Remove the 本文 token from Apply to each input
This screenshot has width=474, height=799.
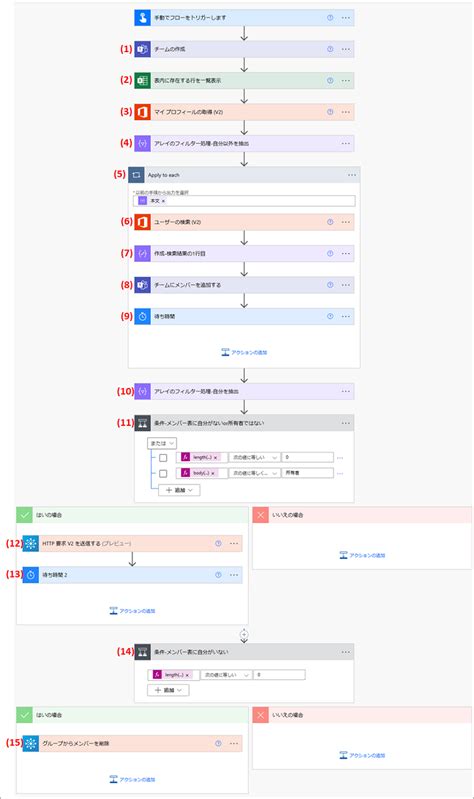(x=164, y=201)
